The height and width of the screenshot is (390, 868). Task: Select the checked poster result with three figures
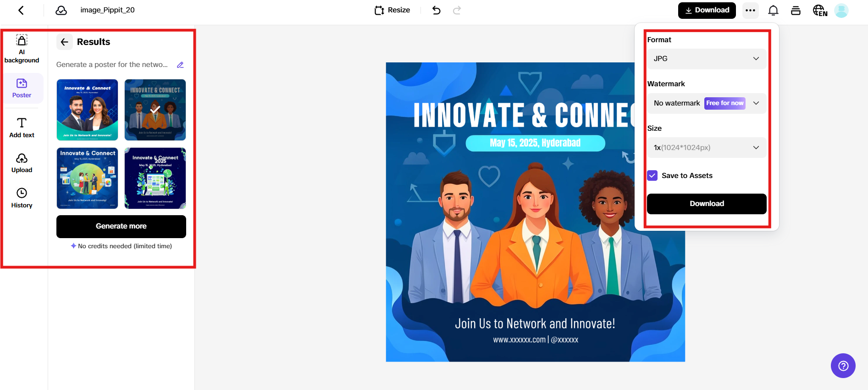click(155, 110)
